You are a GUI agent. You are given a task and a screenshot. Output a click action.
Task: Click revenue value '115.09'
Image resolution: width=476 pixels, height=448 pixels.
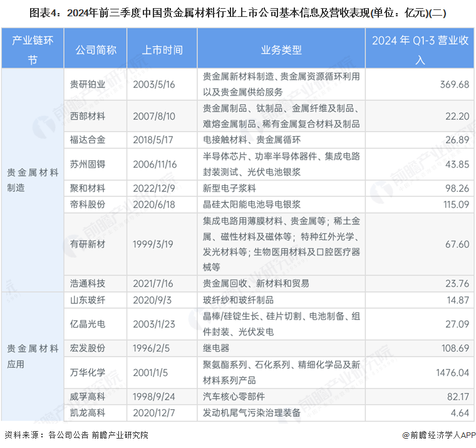(x=456, y=205)
